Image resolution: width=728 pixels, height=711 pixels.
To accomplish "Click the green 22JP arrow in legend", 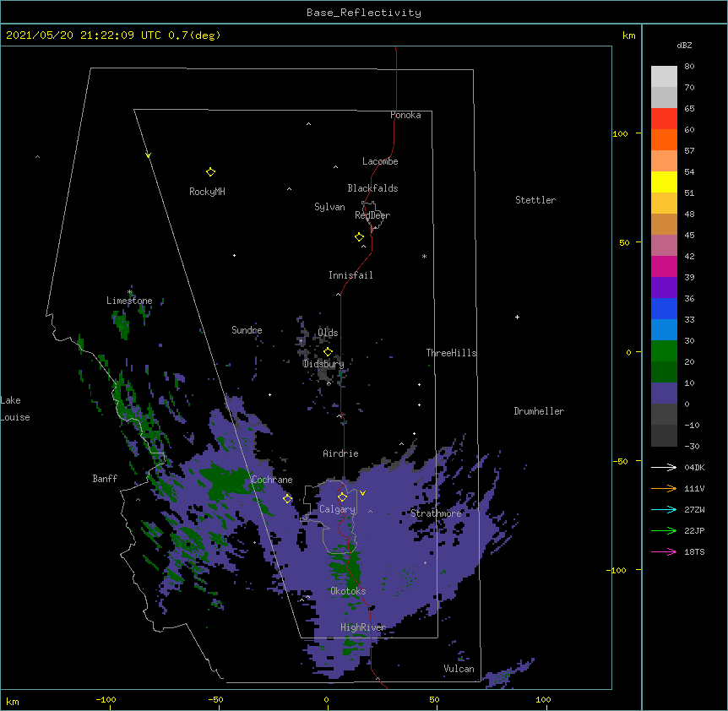I will (664, 530).
